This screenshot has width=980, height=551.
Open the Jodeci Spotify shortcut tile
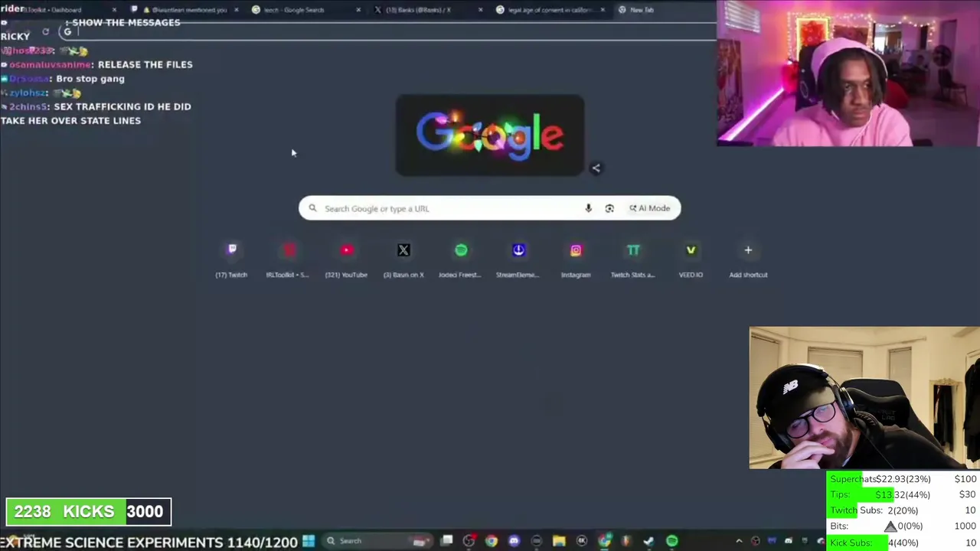click(x=461, y=259)
